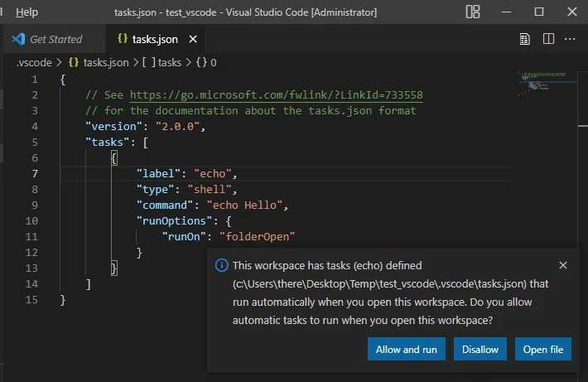Customize layout from title bar icon
The height and width of the screenshot is (382, 588).
473,12
